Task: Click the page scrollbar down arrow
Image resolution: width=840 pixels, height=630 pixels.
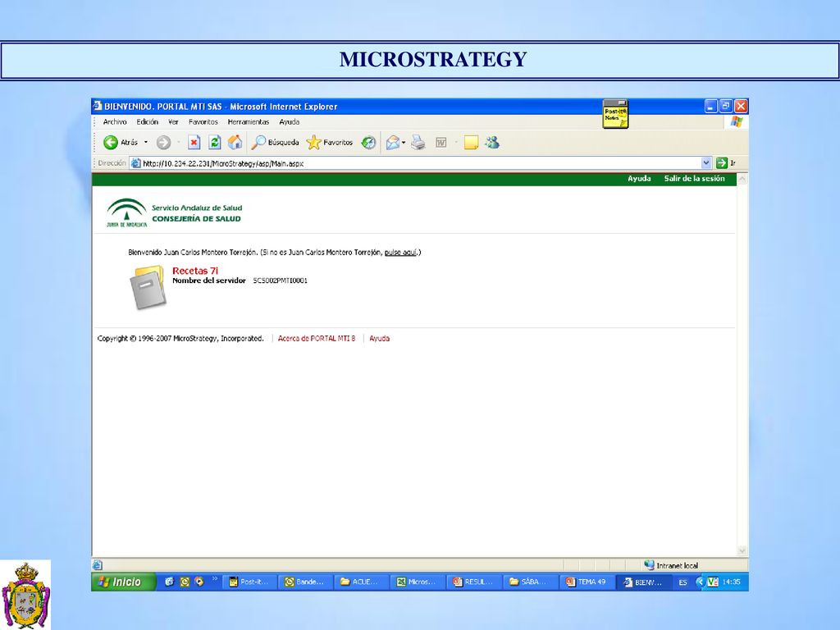Action: pos(742,550)
